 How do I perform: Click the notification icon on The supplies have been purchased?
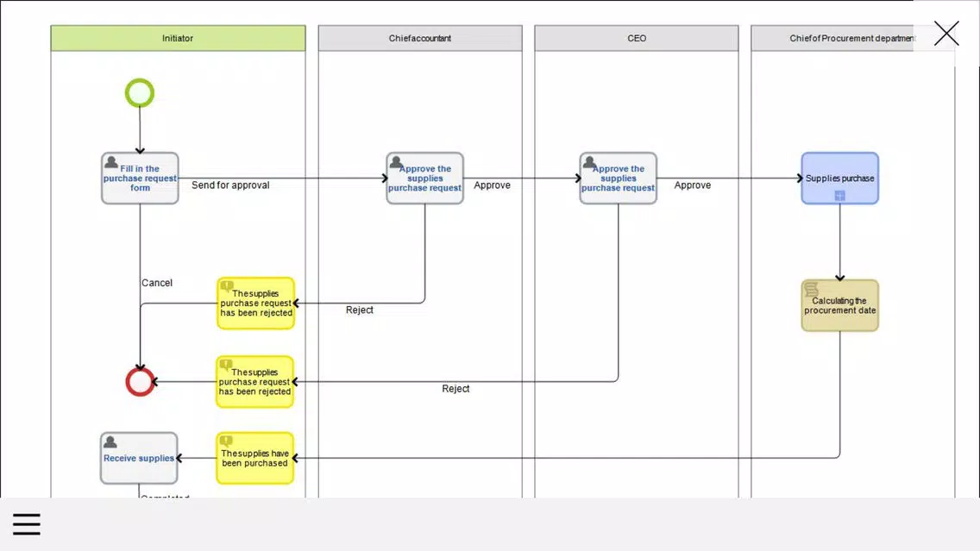226,441
